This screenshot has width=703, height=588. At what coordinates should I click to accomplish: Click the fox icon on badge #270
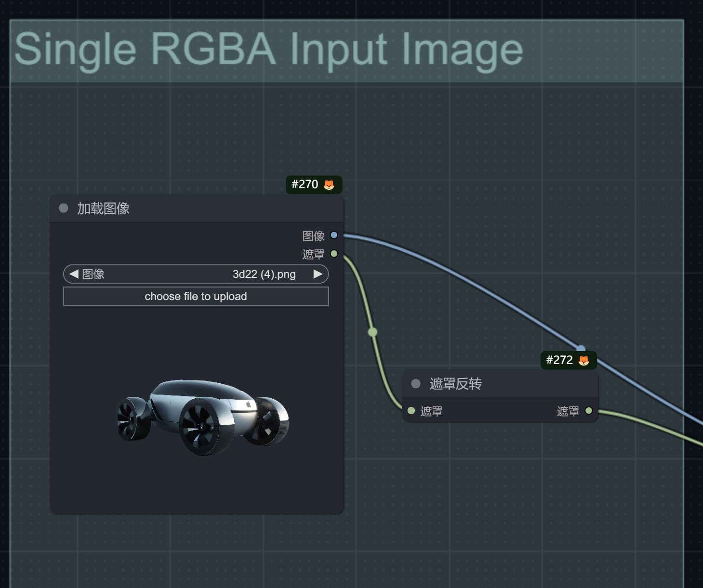[x=329, y=185]
